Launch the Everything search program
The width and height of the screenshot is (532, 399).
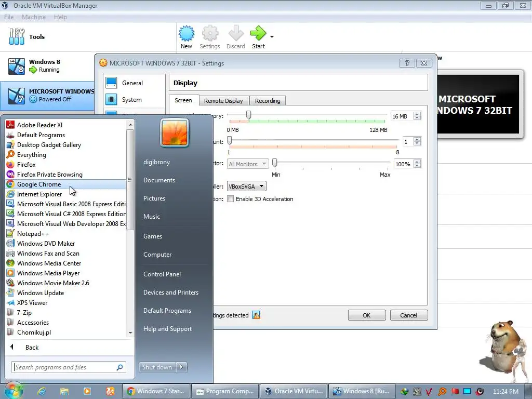point(66,154)
